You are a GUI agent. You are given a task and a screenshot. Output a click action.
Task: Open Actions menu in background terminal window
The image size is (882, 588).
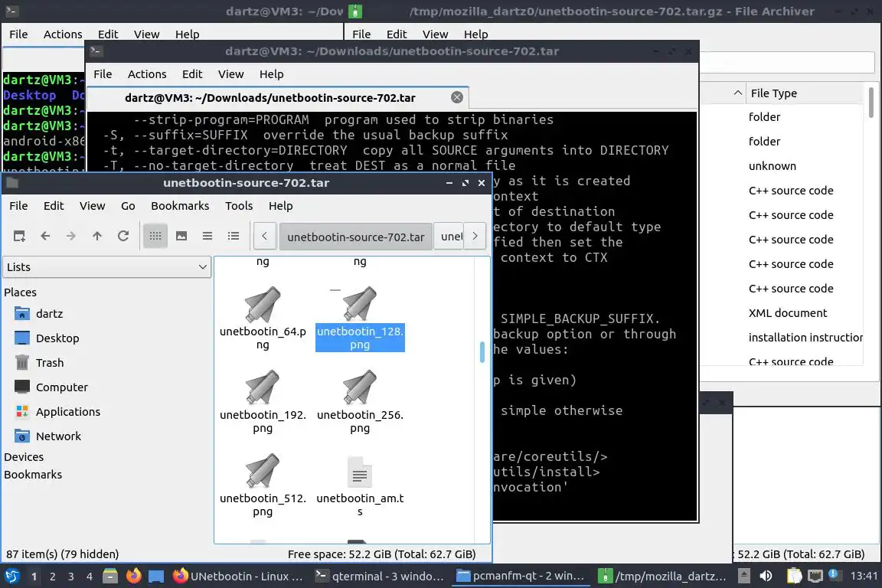(63, 34)
